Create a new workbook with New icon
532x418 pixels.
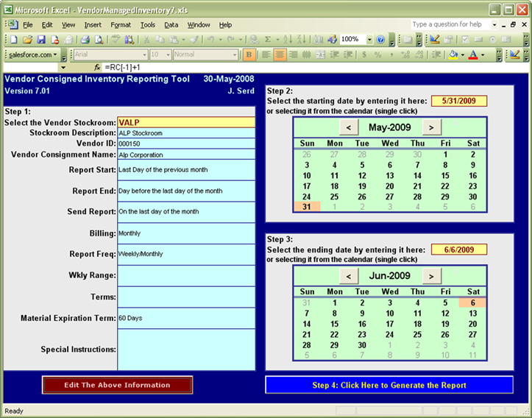point(14,40)
